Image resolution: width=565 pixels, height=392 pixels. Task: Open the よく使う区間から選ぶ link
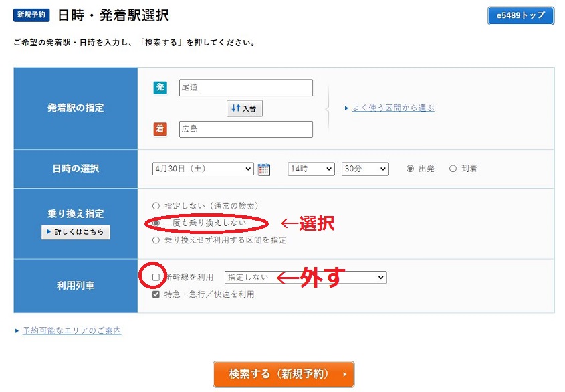tap(393, 108)
